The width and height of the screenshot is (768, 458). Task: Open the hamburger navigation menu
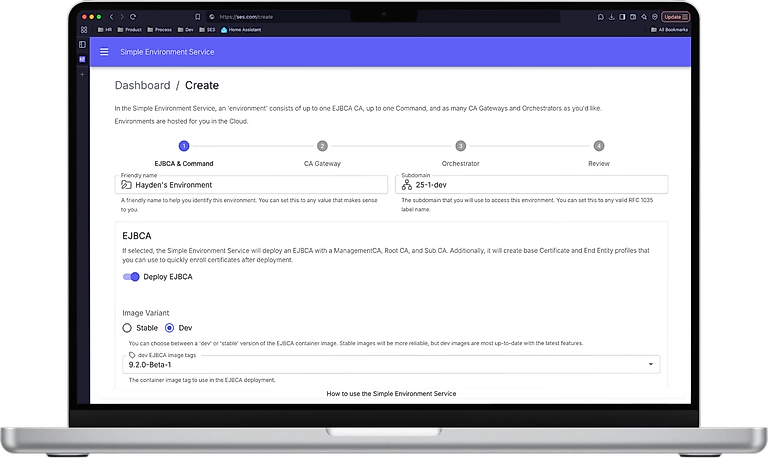point(105,51)
